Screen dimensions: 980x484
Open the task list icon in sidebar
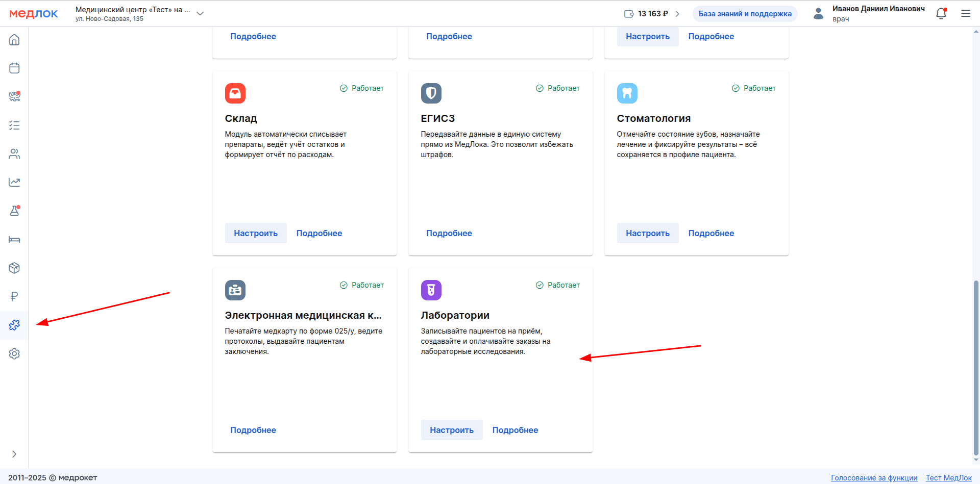(14, 125)
